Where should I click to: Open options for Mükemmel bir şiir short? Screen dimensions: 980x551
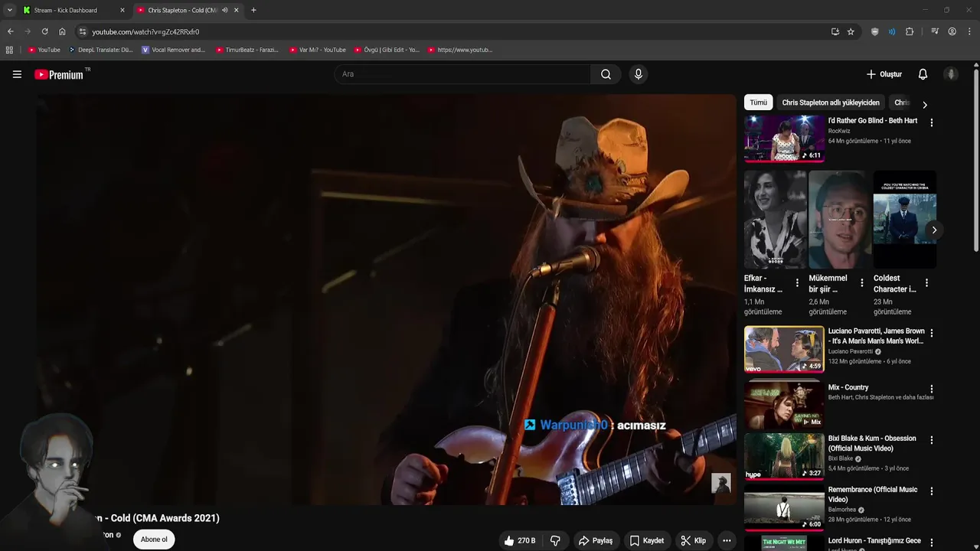[x=862, y=282]
